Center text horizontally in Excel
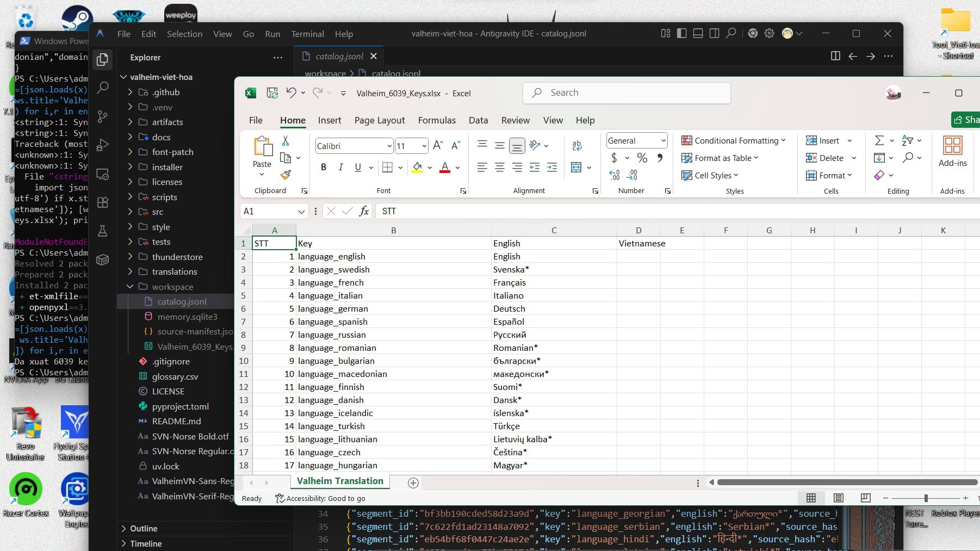Screen dimensions: 980x551 [499, 168]
